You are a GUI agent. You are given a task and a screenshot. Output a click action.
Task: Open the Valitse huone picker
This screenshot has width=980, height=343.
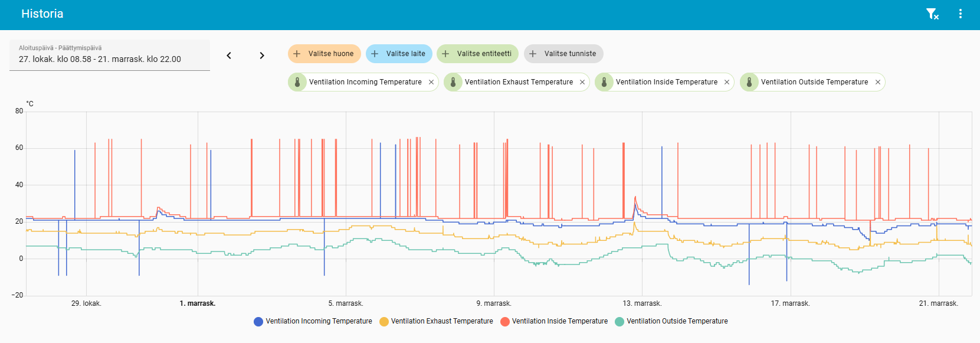(x=324, y=54)
